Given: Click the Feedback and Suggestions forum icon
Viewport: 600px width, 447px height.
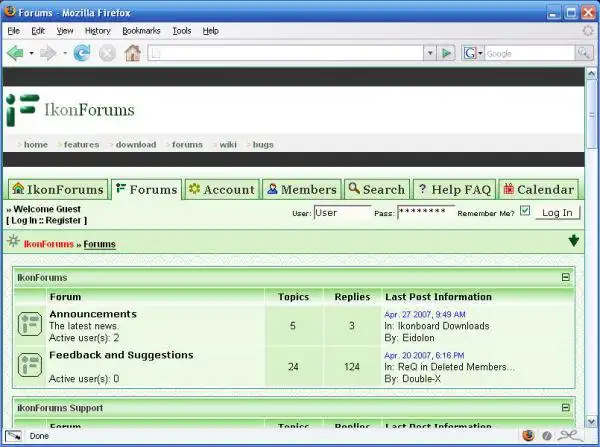Looking at the screenshot, I should coord(30,365).
